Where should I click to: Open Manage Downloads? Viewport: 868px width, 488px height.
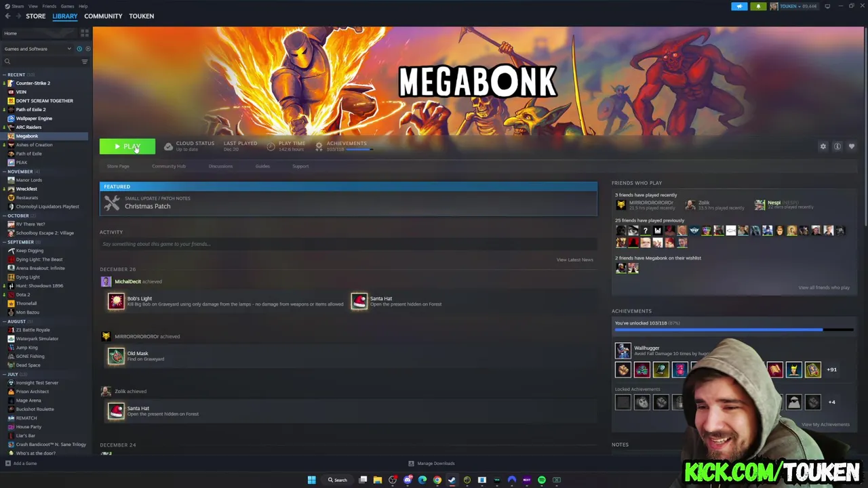[x=431, y=464]
